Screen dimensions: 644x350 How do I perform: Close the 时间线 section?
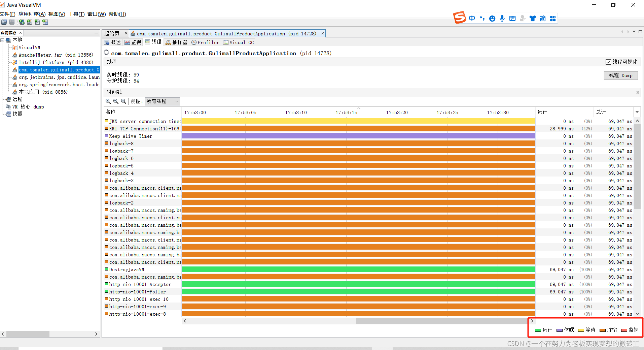(x=638, y=92)
